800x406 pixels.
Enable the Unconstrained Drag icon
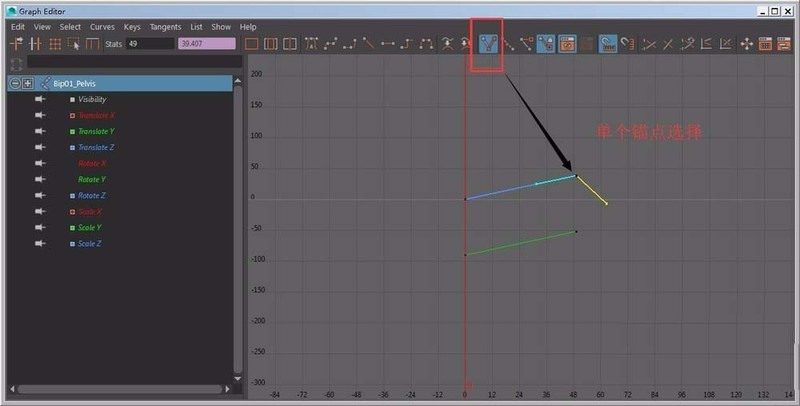(x=747, y=44)
